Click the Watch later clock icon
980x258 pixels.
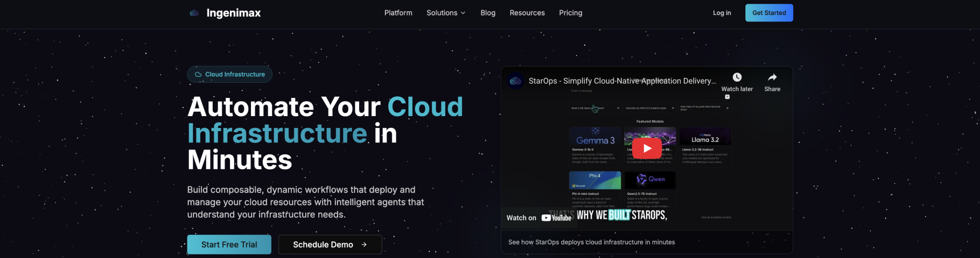[x=737, y=77]
